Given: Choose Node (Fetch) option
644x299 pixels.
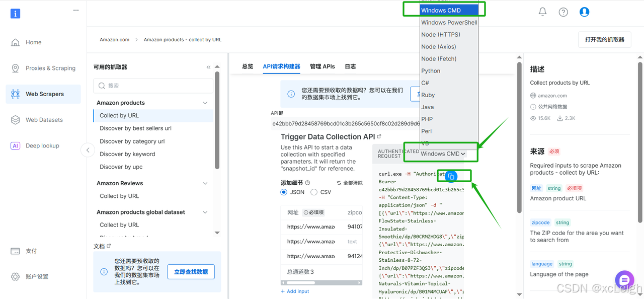Looking at the screenshot, I should pos(449,58).
